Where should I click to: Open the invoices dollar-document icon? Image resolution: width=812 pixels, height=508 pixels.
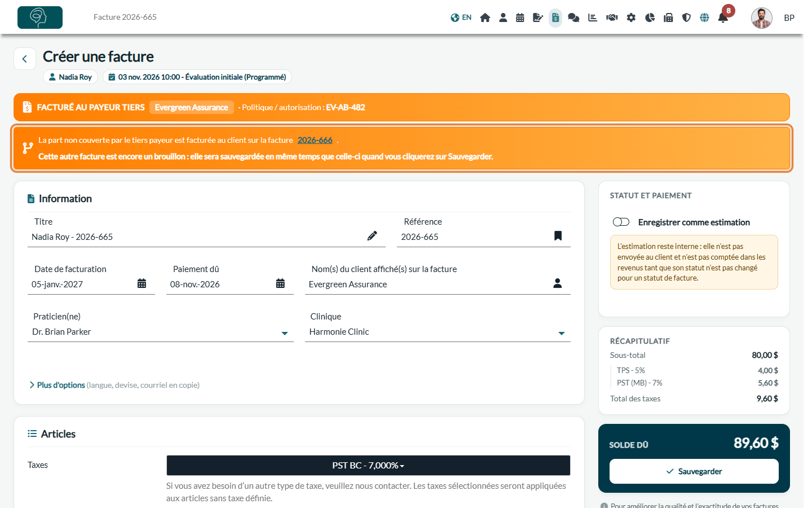555,17
